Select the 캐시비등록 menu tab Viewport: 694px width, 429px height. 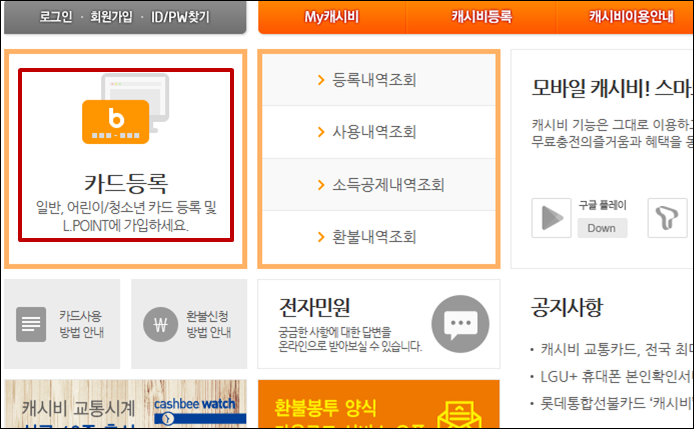[x=482, y=17]
